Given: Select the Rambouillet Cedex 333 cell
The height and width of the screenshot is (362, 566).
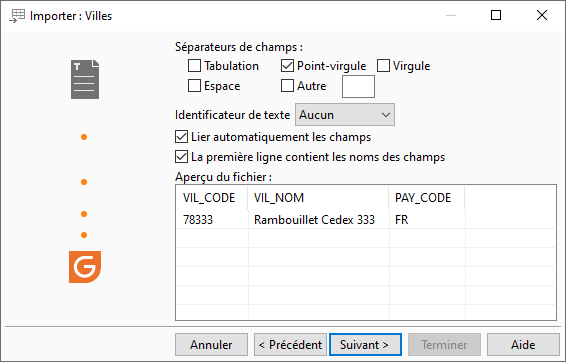Looking at the screenshot, I should pyautogui.click(x=314, y=219).
